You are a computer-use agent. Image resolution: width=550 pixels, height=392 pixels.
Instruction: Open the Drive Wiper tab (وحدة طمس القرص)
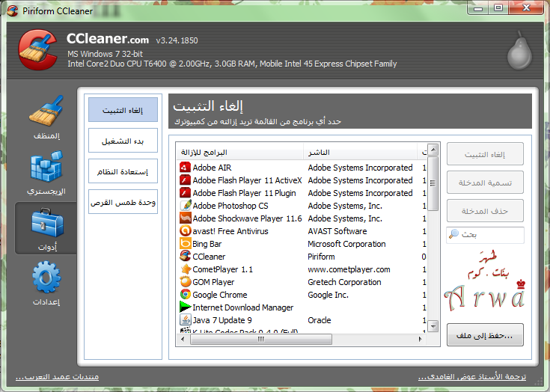click(x=123, y=202)
